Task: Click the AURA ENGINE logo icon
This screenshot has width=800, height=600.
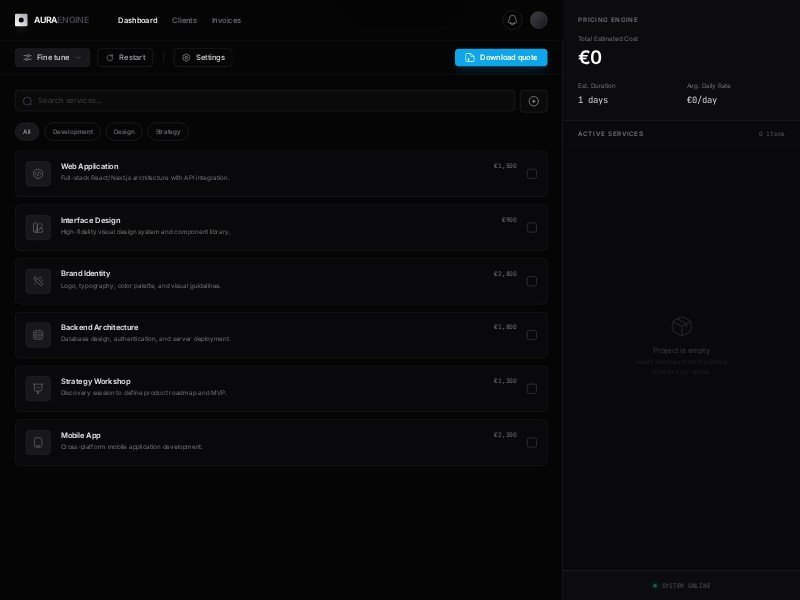Action: click(x=21, y=19)
